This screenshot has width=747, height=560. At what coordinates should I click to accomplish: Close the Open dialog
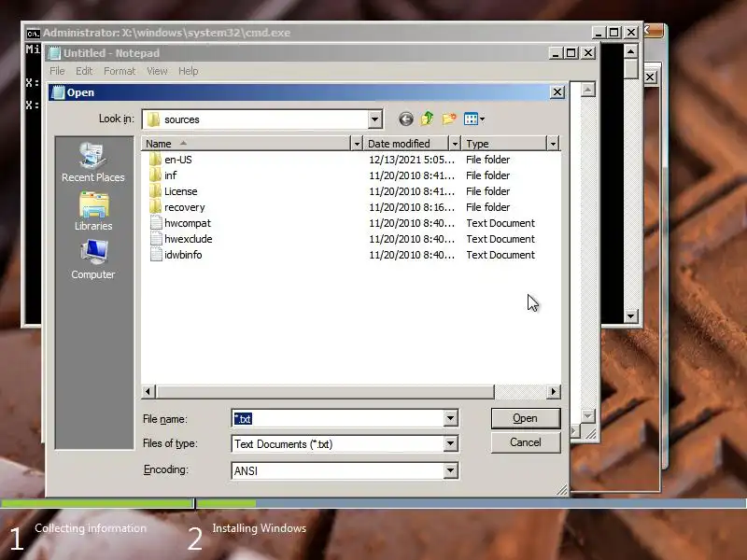(x=557, y=91)
